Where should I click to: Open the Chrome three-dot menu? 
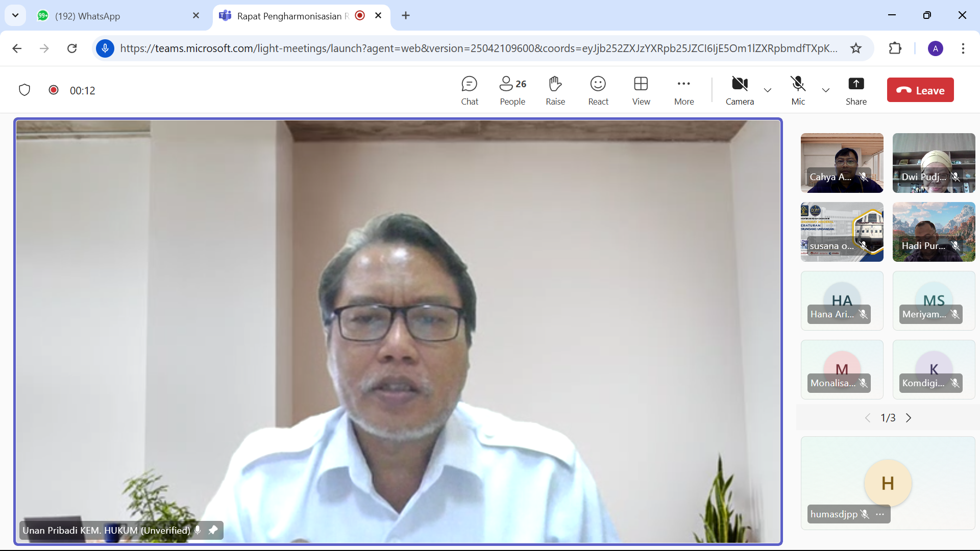[x=963, y=48]
